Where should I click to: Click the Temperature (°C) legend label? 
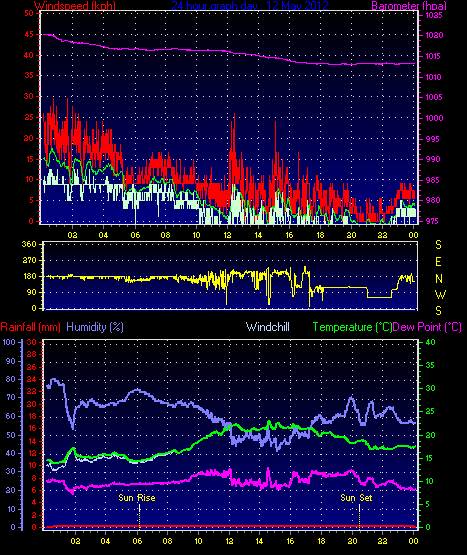(352, 327)
